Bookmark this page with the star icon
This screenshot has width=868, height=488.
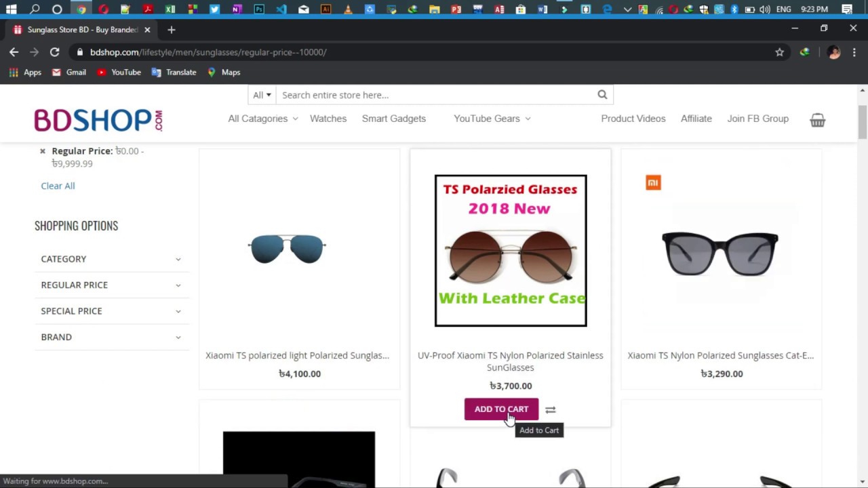(780, 52)
